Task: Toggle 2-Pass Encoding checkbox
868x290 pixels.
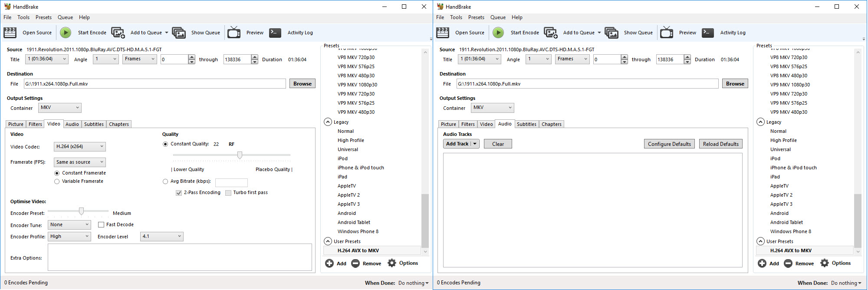Action: tap(179, 193)
